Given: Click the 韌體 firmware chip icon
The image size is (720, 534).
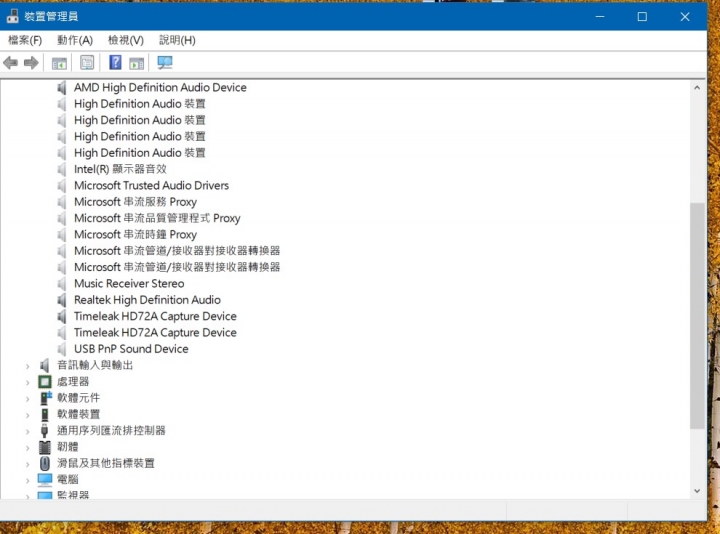Looking at the screenshot, I should pyautogui.click(x=45, y=447).
